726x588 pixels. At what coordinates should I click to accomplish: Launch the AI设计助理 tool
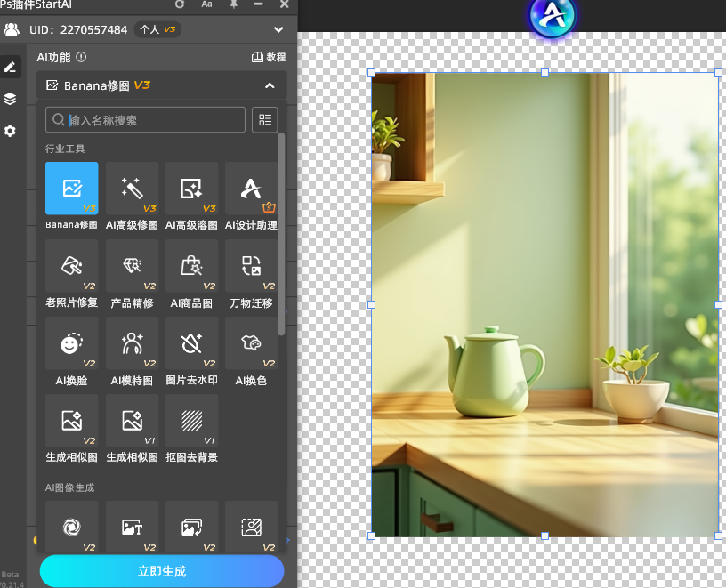click(x=252, y=189)
